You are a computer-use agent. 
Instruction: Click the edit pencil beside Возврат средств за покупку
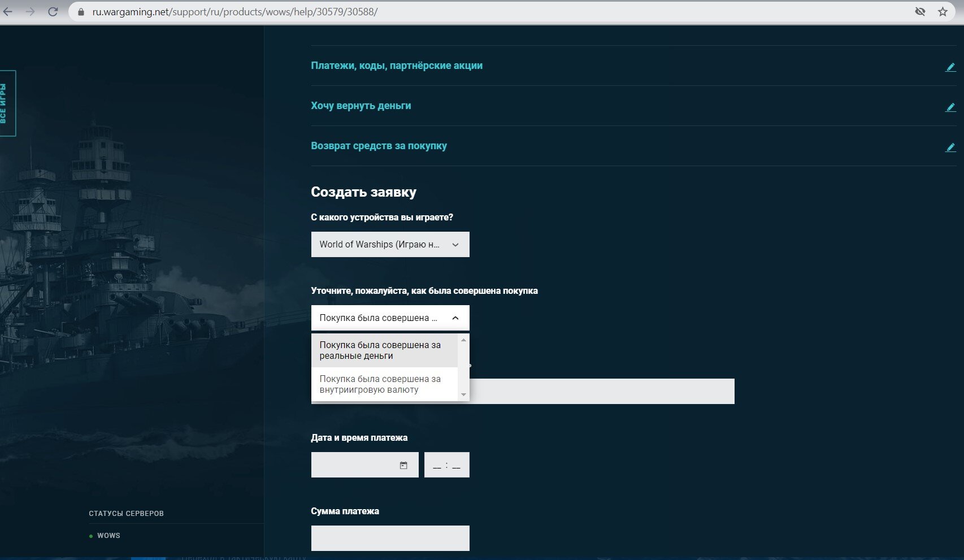tap(950, 147)
